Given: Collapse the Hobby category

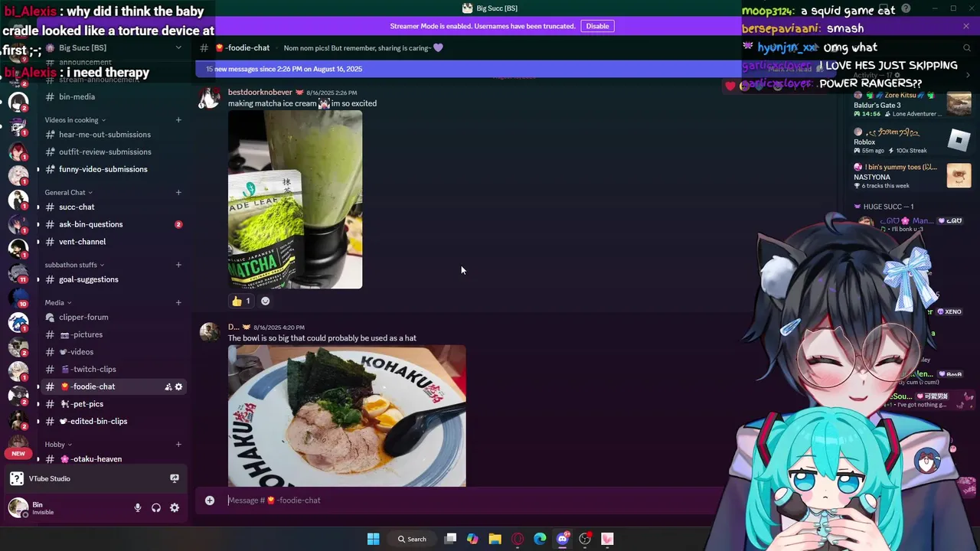Looking at the screenshot, I should [58, 445].
